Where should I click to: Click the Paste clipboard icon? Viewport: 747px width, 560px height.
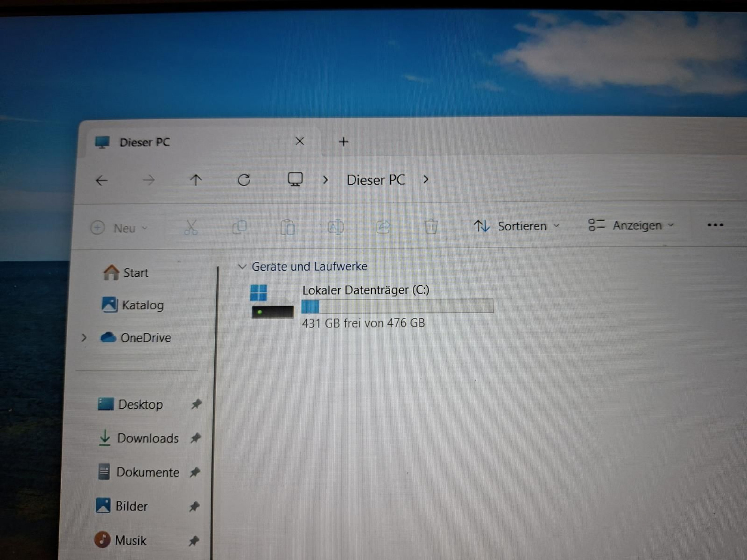pyautogui.click(x=288, y=227)
